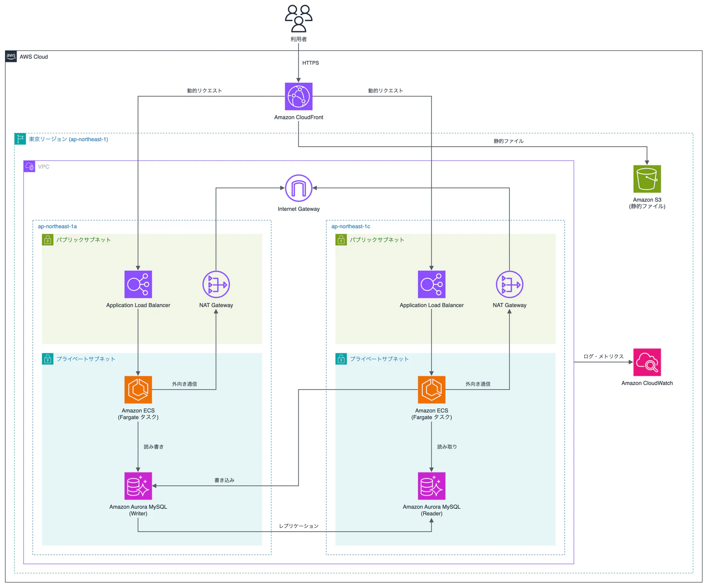Click 外向き通信 label in ap-northeast-1c
The image size is (708, 588).
point(478,384)
